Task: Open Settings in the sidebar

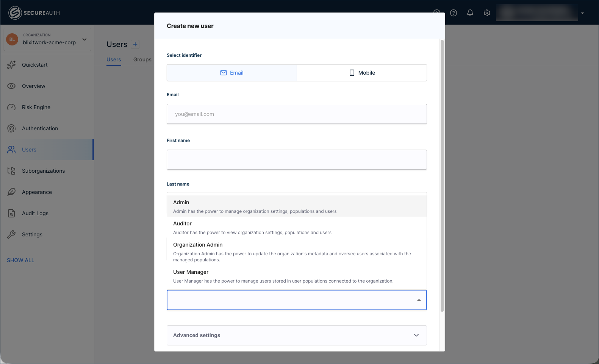Action: [x=47, y=234]
